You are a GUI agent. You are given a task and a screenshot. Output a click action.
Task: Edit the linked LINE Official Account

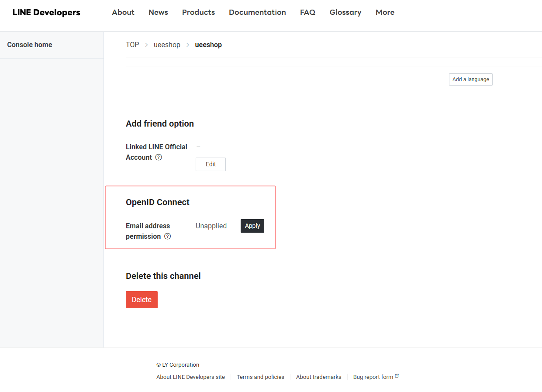pos(211,164)
